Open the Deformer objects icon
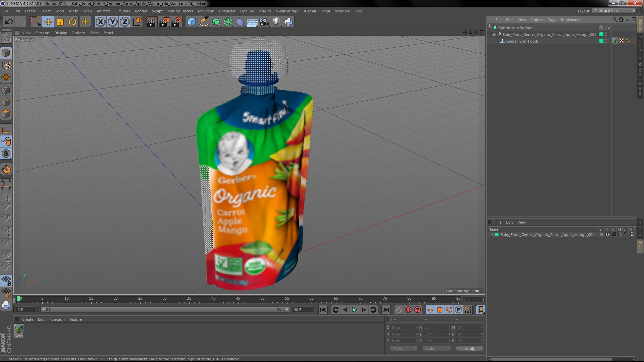 coord(240,22)
